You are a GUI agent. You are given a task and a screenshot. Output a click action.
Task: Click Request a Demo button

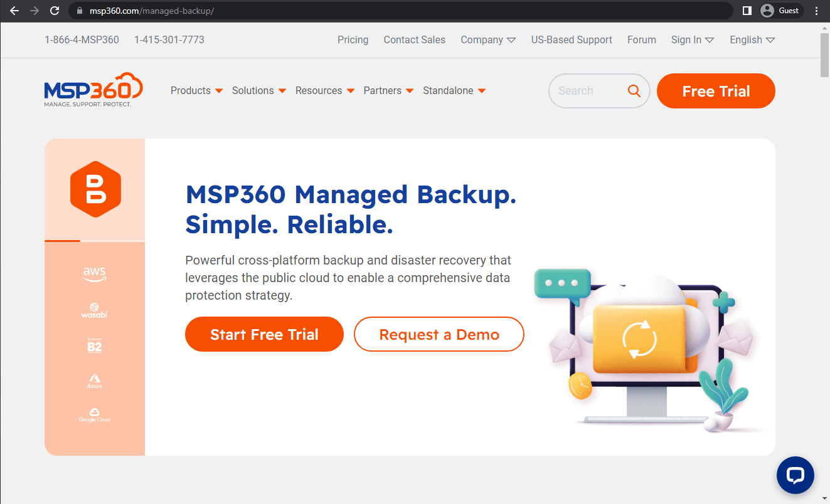tap(439, 335)
